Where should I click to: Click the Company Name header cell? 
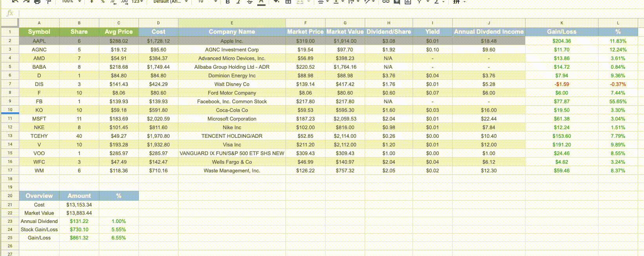click(x=232, y=32)
